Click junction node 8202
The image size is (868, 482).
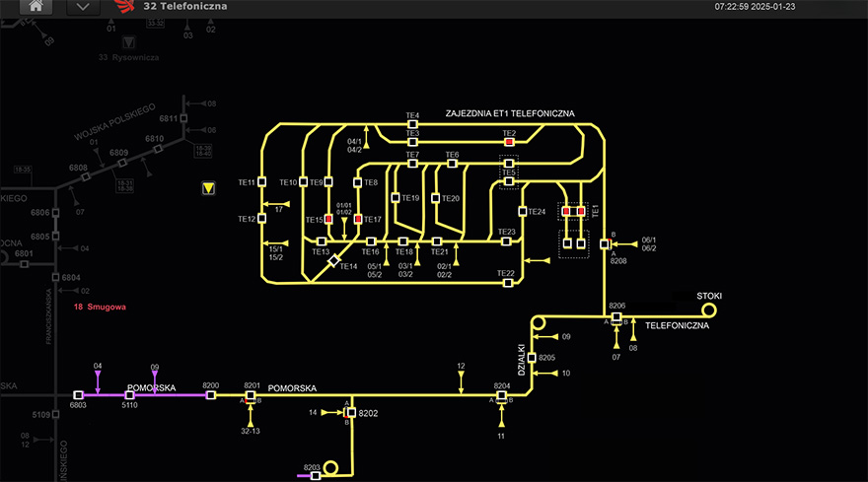coord(350,412)
